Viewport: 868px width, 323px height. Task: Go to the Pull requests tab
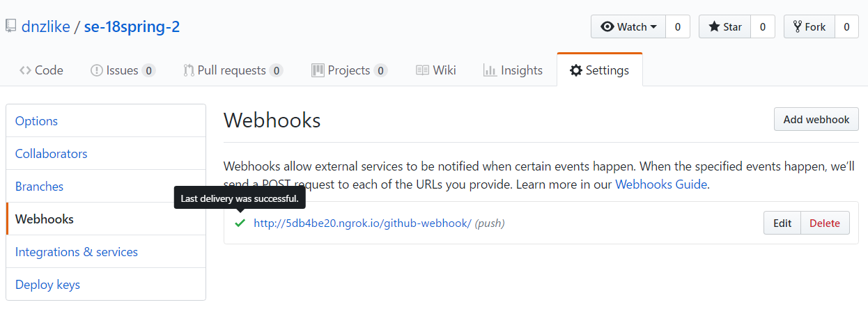pos(233,70)
